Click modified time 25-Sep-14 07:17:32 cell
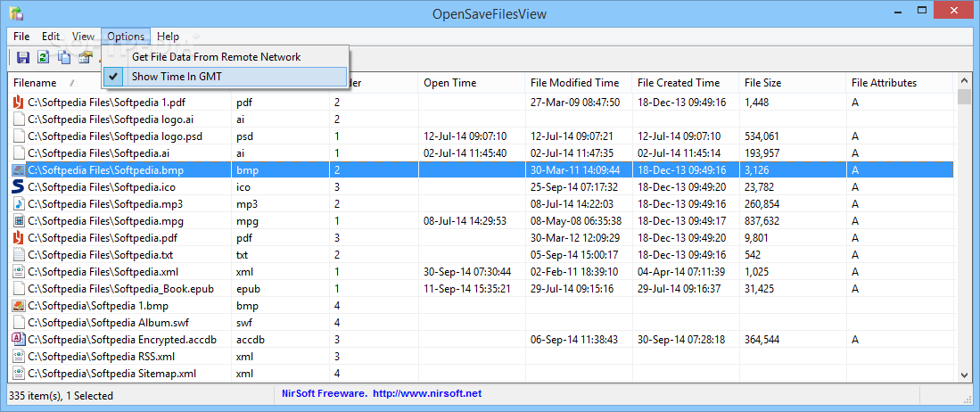The image size is (980, 412). pyautogui.click(x=578, y=186)
